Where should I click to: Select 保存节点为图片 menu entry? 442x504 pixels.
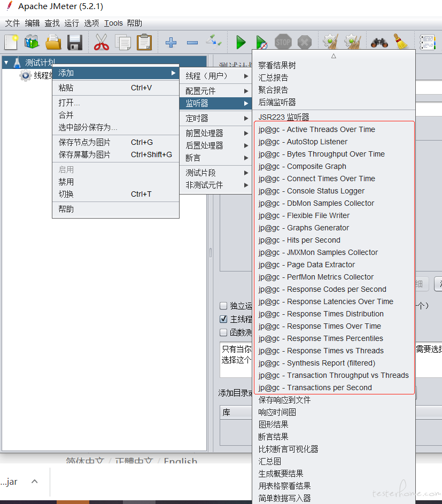point(116,142)
